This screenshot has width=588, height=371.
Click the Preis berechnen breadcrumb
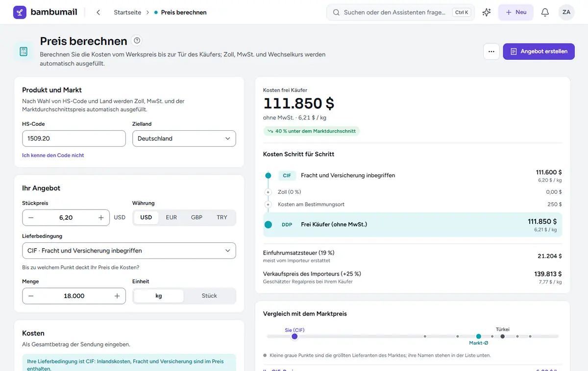click(184, 12)
